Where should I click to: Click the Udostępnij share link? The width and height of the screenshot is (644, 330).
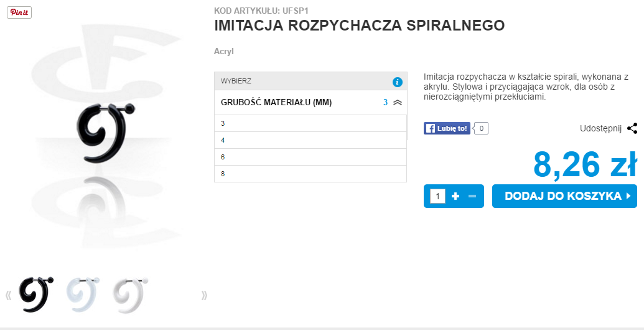tap(600, 128)
